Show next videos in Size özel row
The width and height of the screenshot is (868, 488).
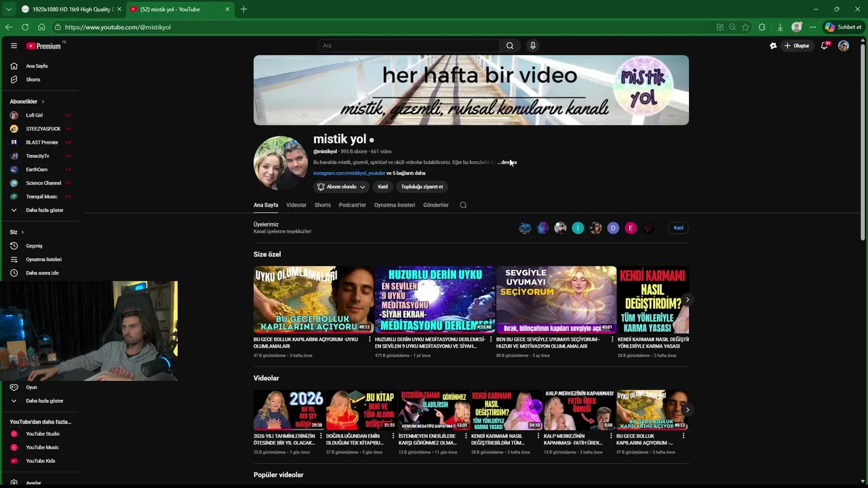(687, 300)
